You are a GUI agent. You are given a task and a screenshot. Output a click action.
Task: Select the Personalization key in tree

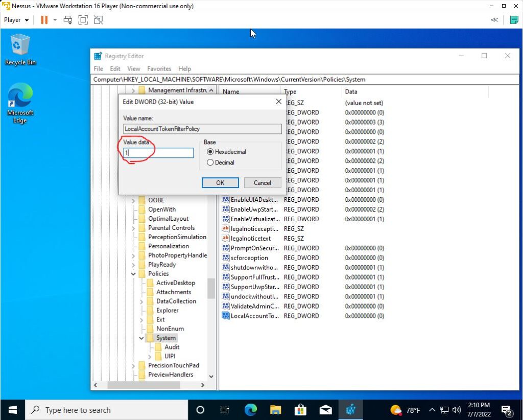click(169, 246)
